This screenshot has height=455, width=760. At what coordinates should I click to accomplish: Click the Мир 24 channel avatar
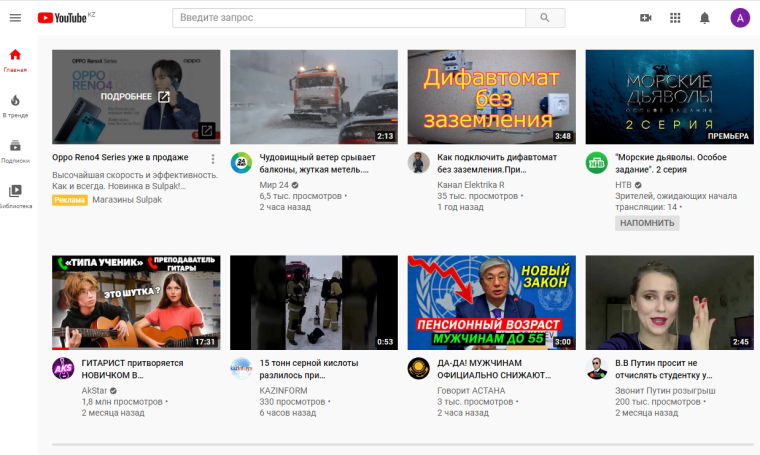click(241, 163)
